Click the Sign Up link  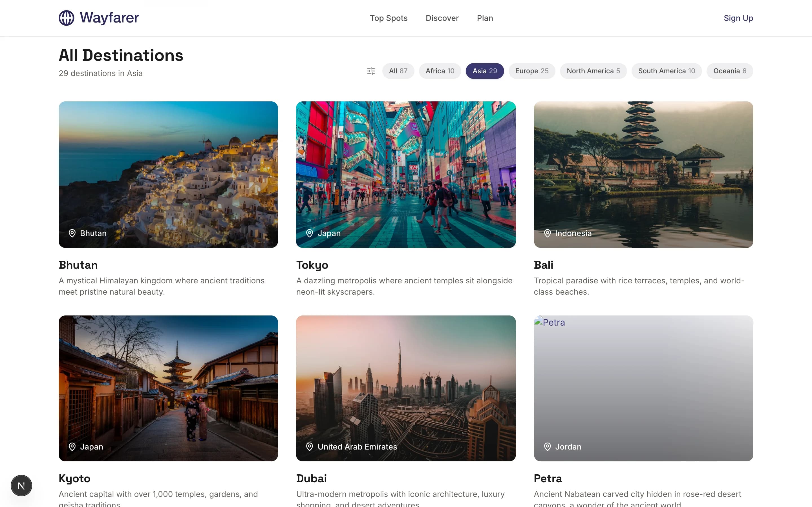click(738, 18)
